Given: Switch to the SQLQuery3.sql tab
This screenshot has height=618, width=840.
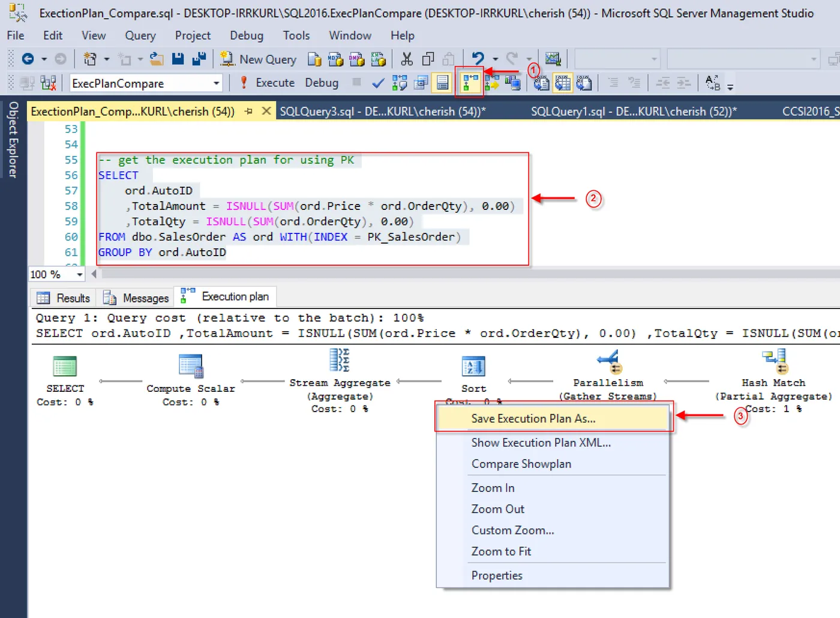Looking at the screenshot, I should point(382,111).
